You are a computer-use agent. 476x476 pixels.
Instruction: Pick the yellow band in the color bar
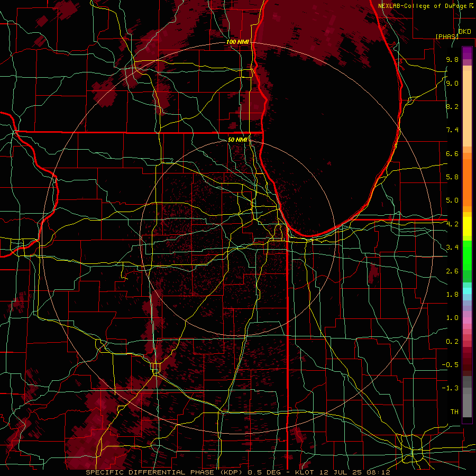(x=467, y=226)
